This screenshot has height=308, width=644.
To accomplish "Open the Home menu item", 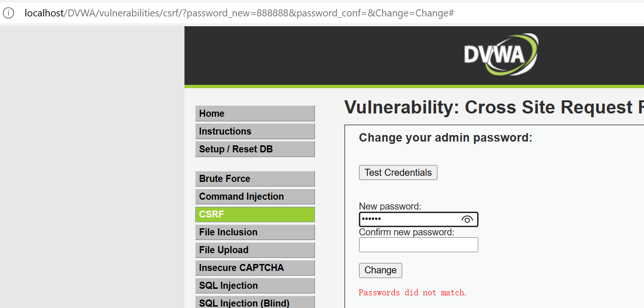I will pyautogui.click(x=255, y=113).
